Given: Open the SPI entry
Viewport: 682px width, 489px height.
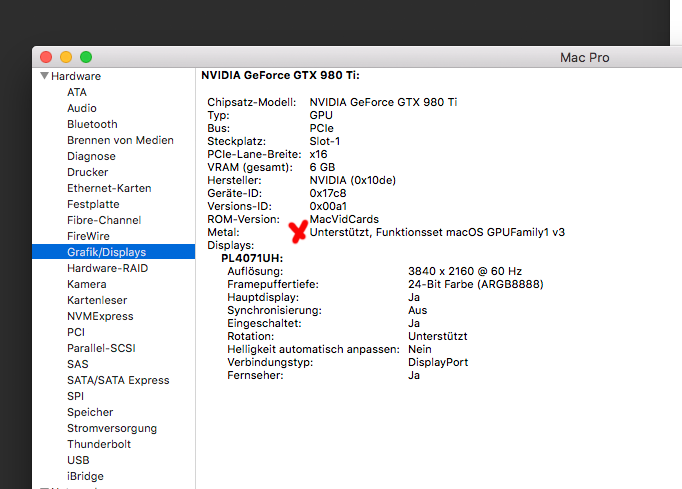Looking at the screenshot, I should pos(75,396).
